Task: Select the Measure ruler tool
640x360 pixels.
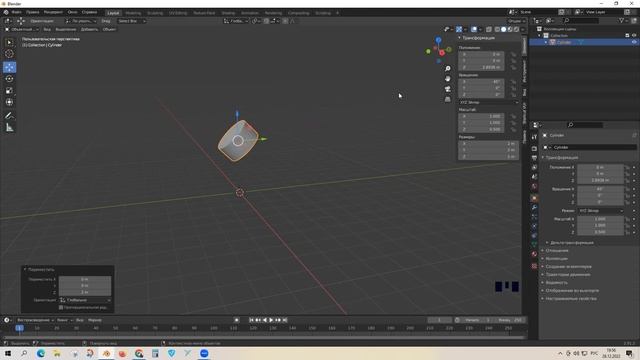Action: (9, 128)
